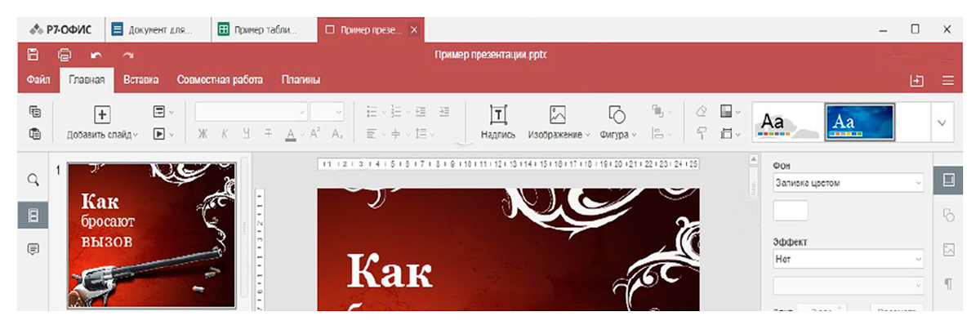Clear style with the eraser icon

click(701, 112)
